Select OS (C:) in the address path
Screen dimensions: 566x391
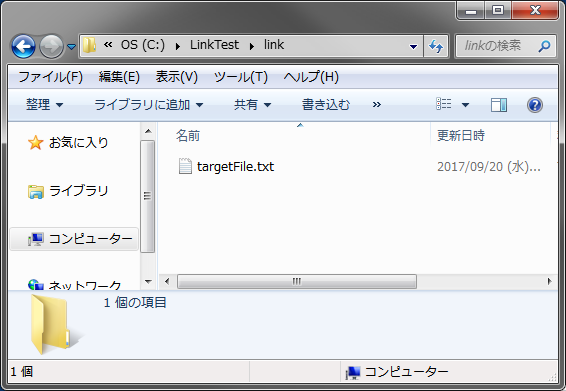[143, 45]
